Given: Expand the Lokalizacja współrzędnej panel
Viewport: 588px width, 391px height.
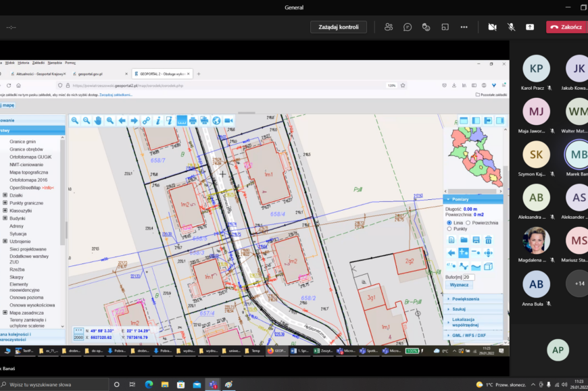Looking at the screenshot, I should 473,322.
